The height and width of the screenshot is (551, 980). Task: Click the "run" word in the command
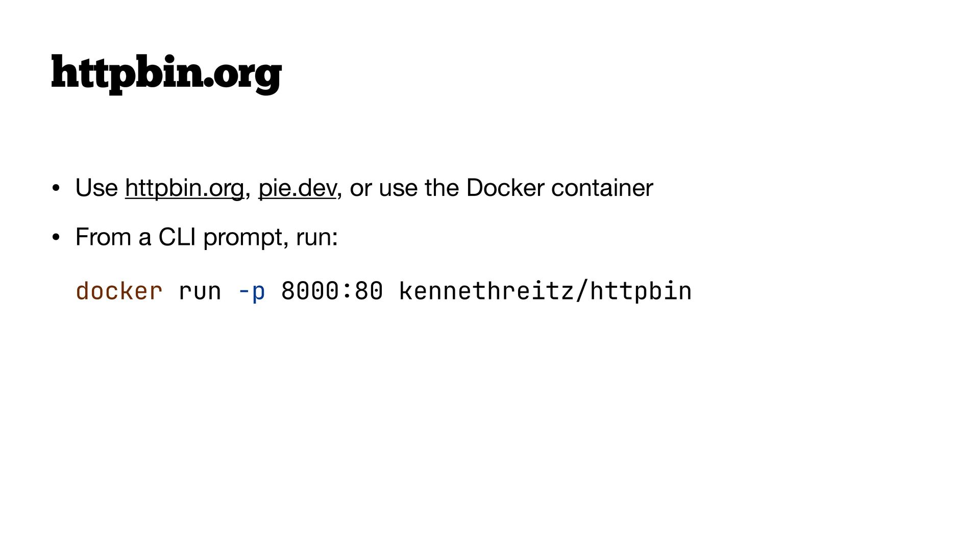pyautogui.click(x=200, y=291)
